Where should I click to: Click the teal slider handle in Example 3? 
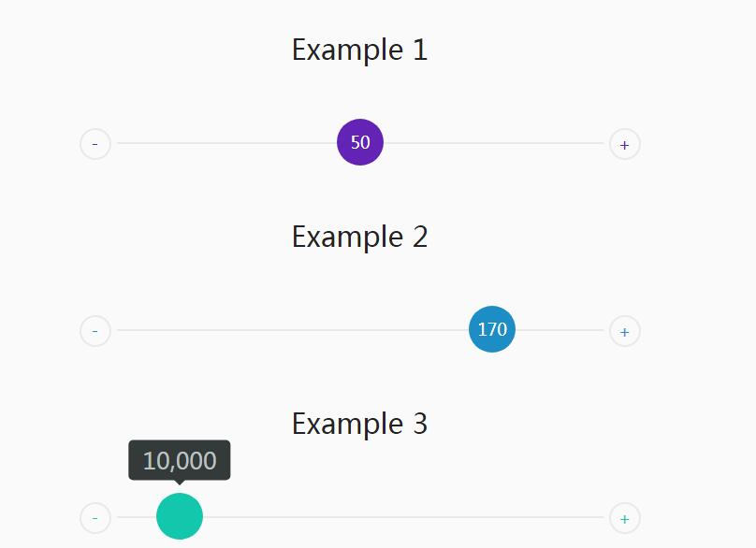180,516
